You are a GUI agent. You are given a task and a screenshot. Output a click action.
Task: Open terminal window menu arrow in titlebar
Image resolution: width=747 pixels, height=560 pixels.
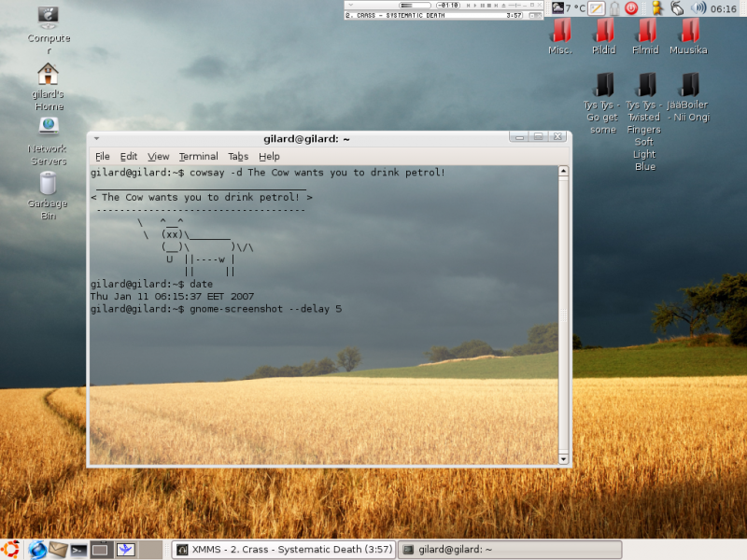pyautogui.click(x=97, y=138)
